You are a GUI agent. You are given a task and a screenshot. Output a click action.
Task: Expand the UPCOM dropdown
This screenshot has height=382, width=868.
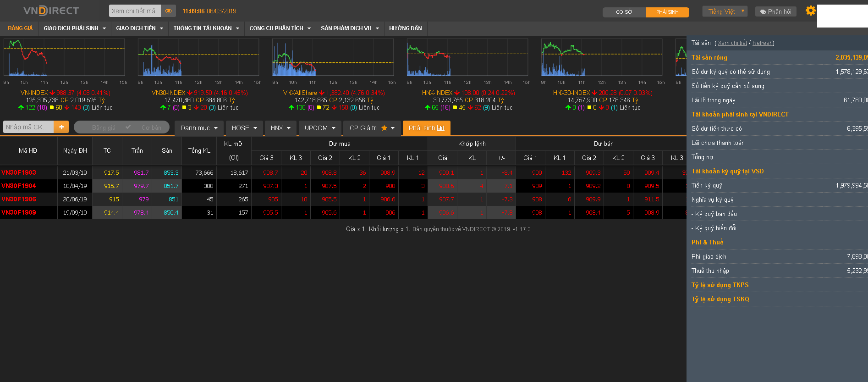(x=320, y=128)
